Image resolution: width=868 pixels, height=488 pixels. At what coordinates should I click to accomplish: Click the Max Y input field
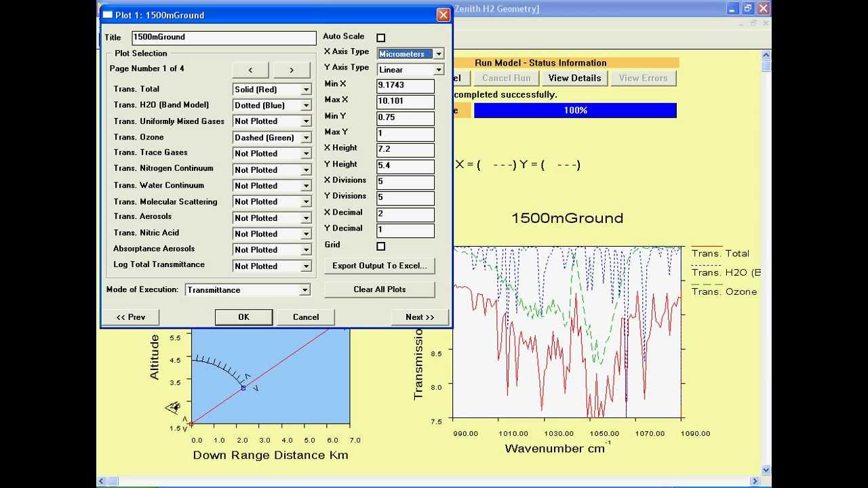(406, 134)
